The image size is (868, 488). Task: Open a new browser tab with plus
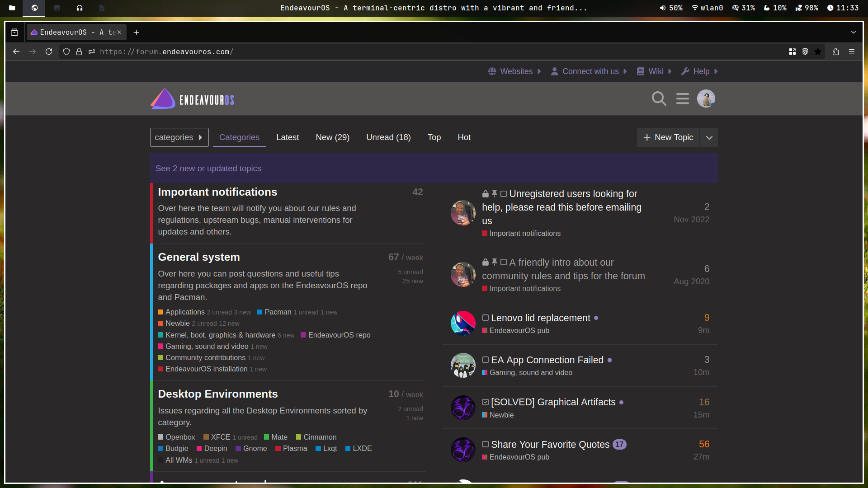coord(137,32)
